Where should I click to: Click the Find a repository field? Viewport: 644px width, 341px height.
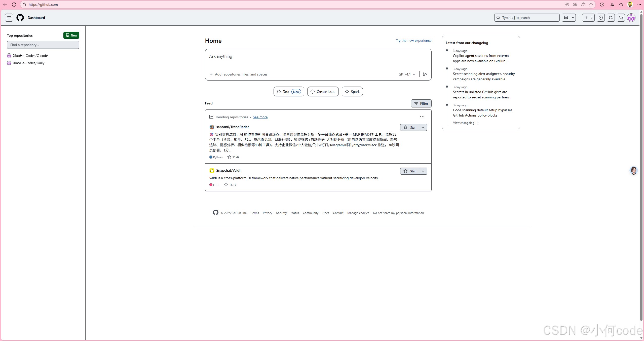click(x=43, y=45)
